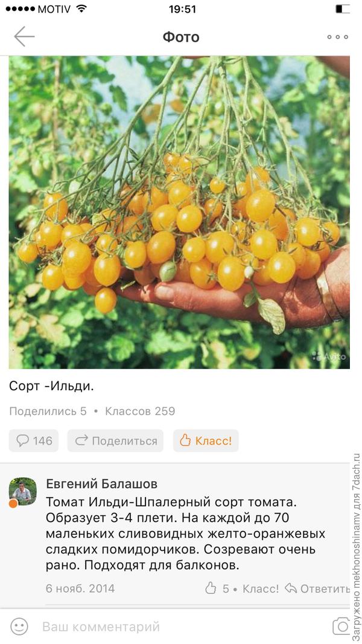Toggle Класс! on Евгений's comment

click(x=261, y=588)
